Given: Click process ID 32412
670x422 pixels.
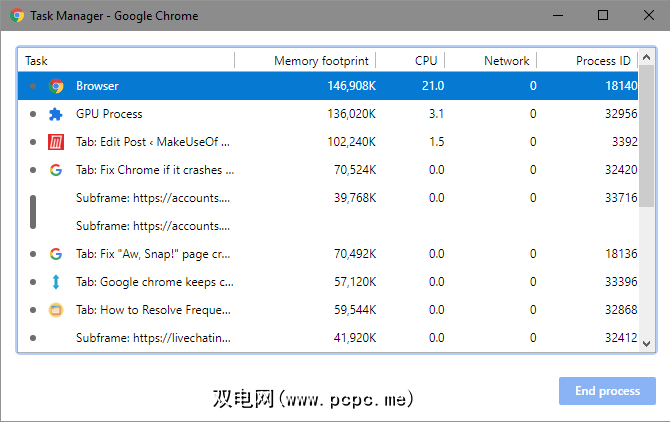Looking at the screenshot, I should (621, 338).
